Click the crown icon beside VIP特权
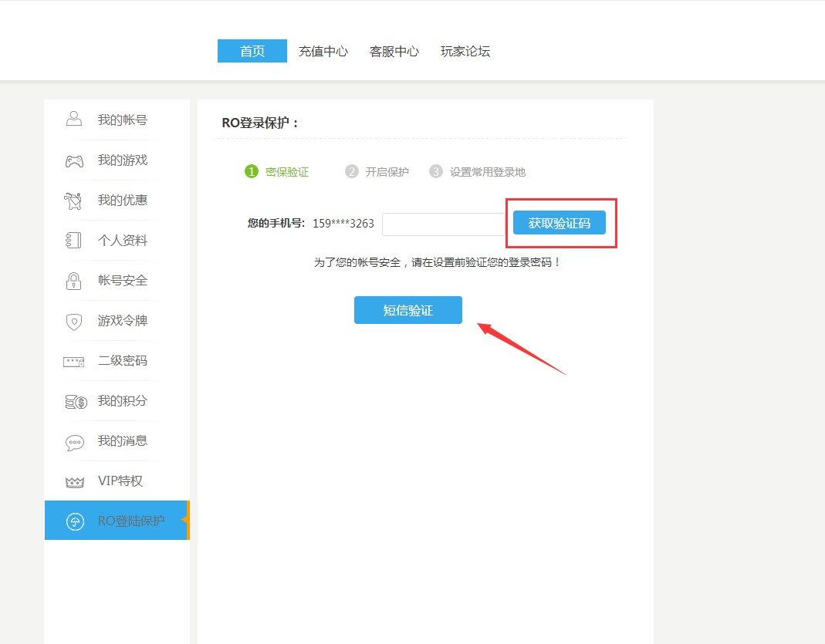 [75, 482]
